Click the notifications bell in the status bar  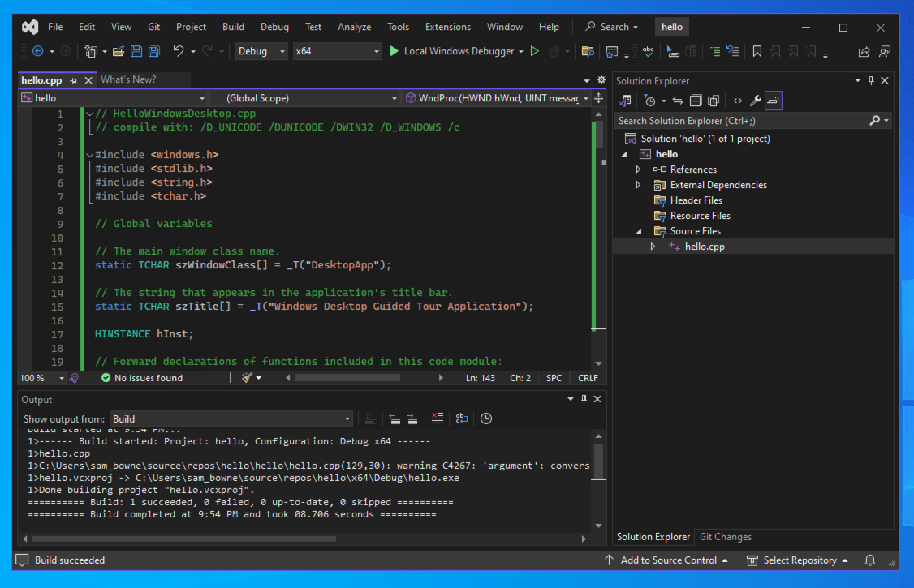pyautogui.click(x=870, y=560)
